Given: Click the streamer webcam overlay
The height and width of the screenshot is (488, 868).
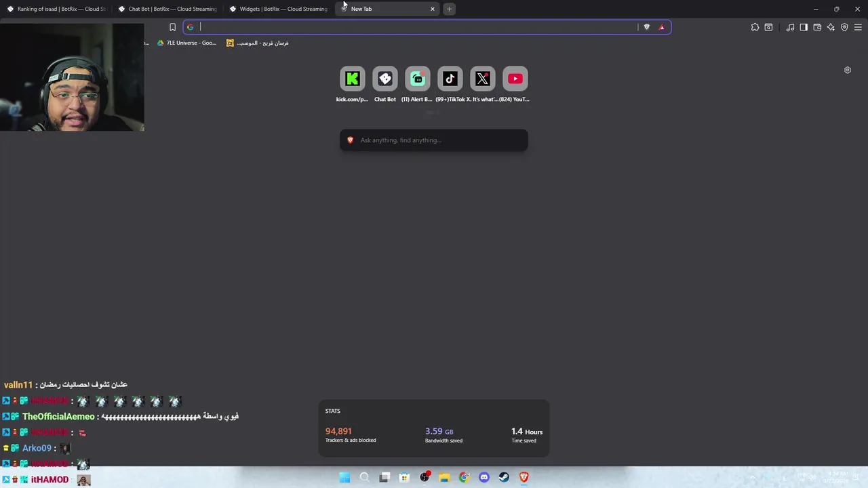Looking at the screenshot, I should pyautogui.click(x=72, y=77).
